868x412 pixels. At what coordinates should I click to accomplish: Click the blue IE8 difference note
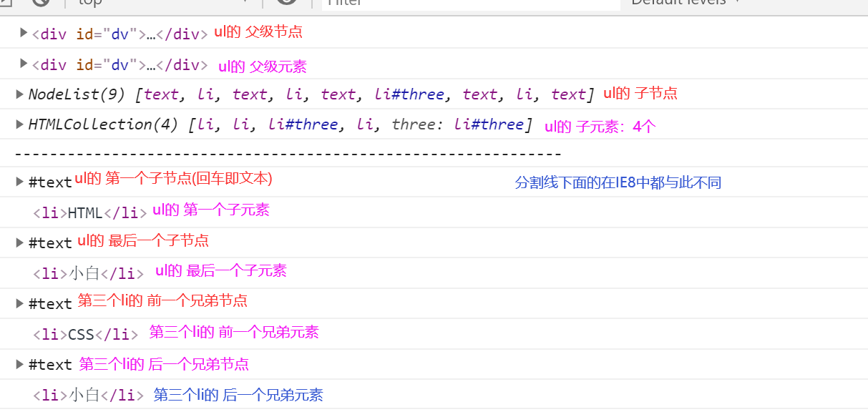click(617, 182)
